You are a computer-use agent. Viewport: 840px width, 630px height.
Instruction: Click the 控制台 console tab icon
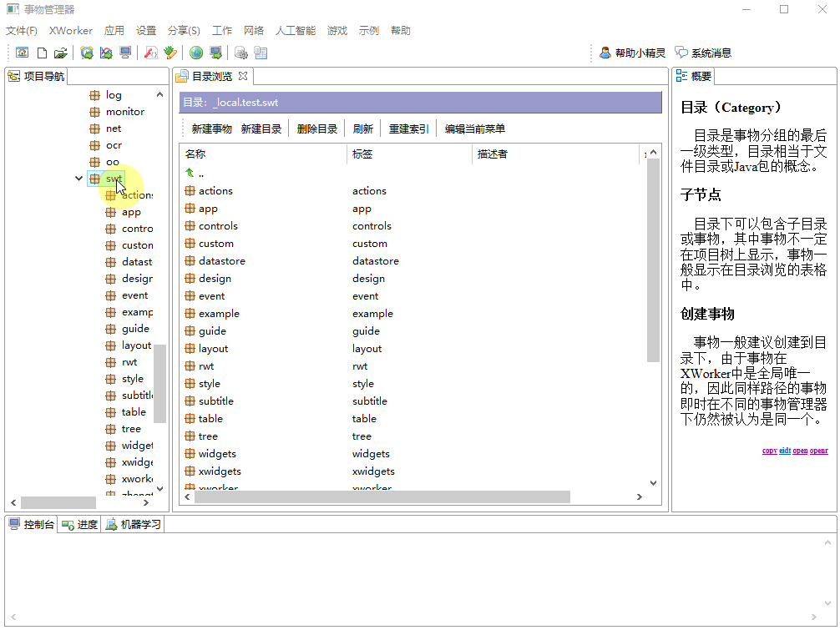(x=14, y=524)
